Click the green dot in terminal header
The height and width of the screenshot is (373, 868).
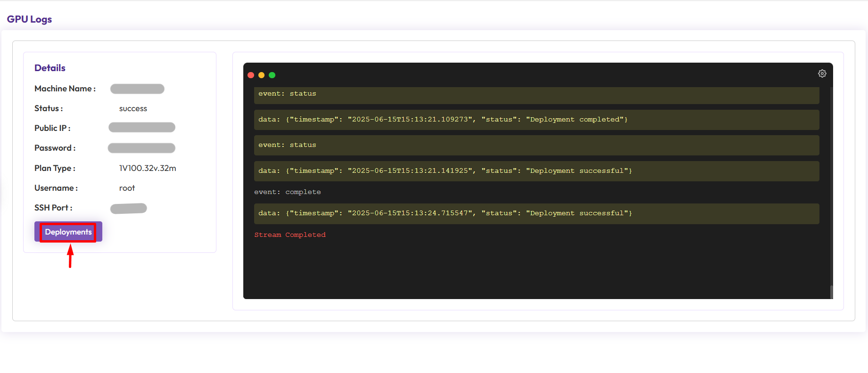point(272,75)
